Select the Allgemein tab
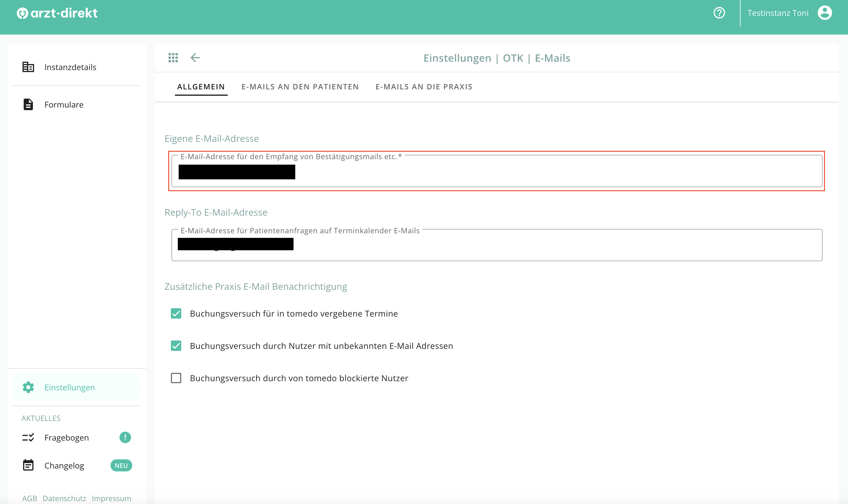 201,86
